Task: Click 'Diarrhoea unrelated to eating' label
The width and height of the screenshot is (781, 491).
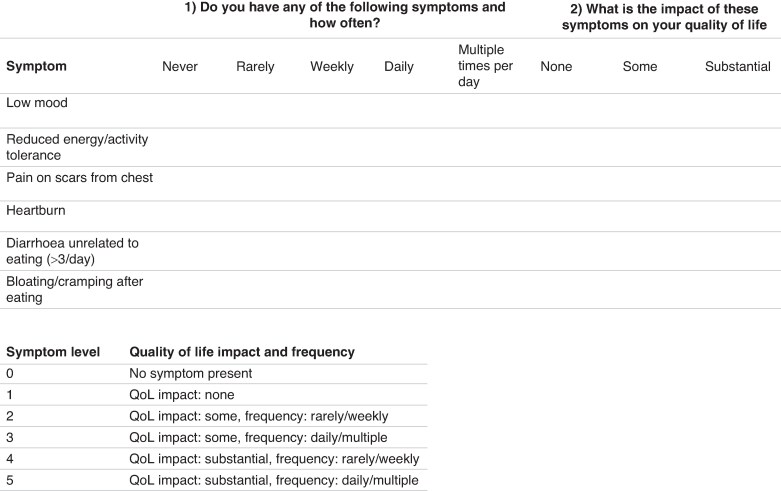Action: click(x=72, y=251)
